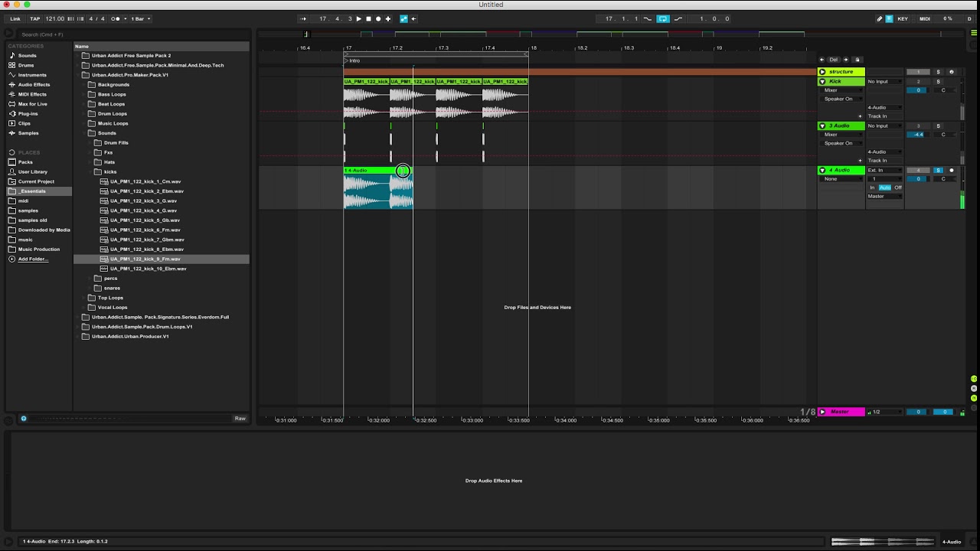The height and width of the screenshot is (551, 980).
Task: Open the User Library place
Action: [32, 171]
